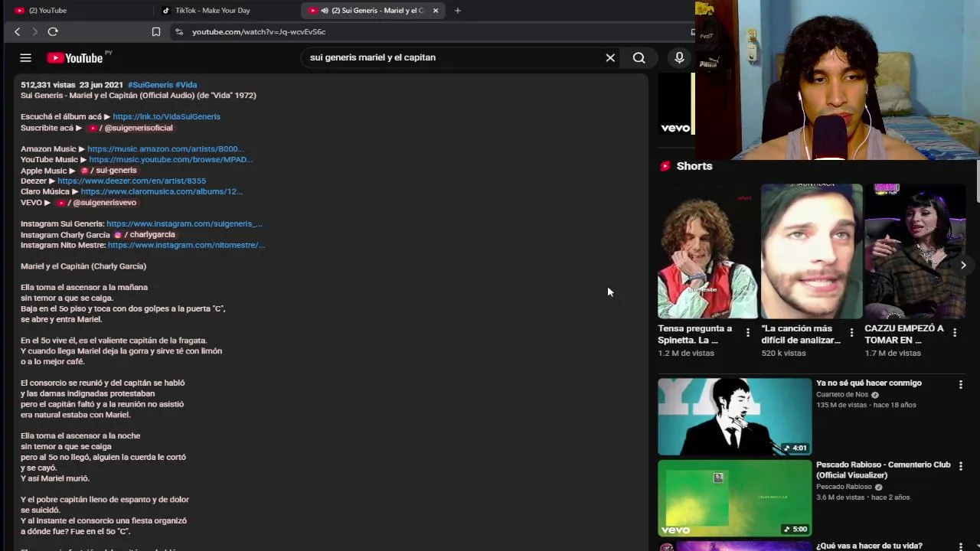Image resolution: width=980 pixels, height=551 pixels.
Task: Start voice search with microphone icon
Action: coord(679,57)
